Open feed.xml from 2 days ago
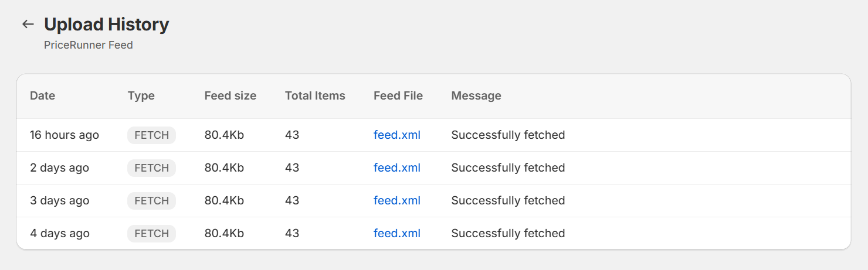The width and height of the screenshot is (868, 270). [x=397, y=168]
